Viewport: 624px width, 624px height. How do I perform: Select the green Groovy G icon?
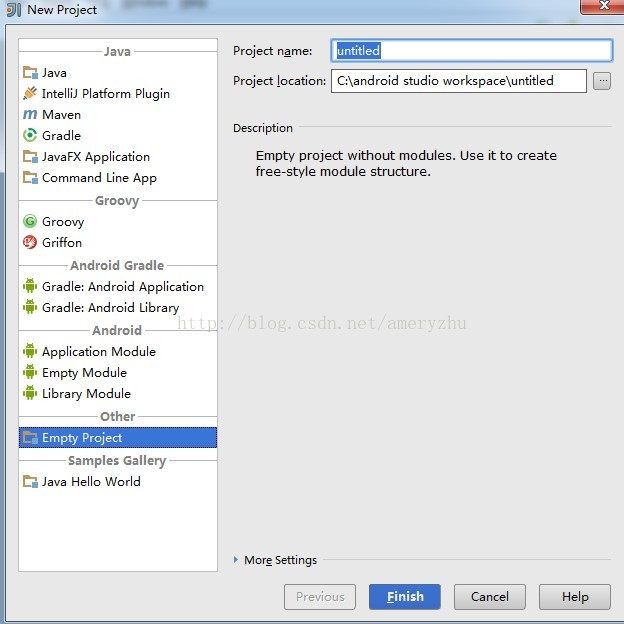pos(30,221)
